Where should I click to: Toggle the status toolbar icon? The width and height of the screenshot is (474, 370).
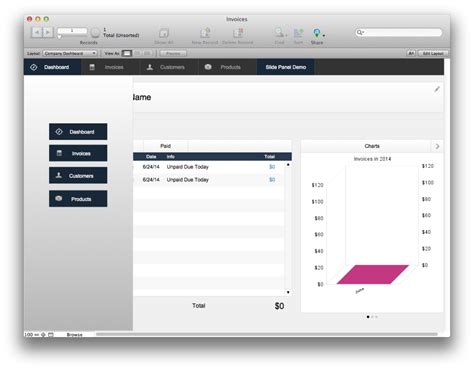coord(51,334)
